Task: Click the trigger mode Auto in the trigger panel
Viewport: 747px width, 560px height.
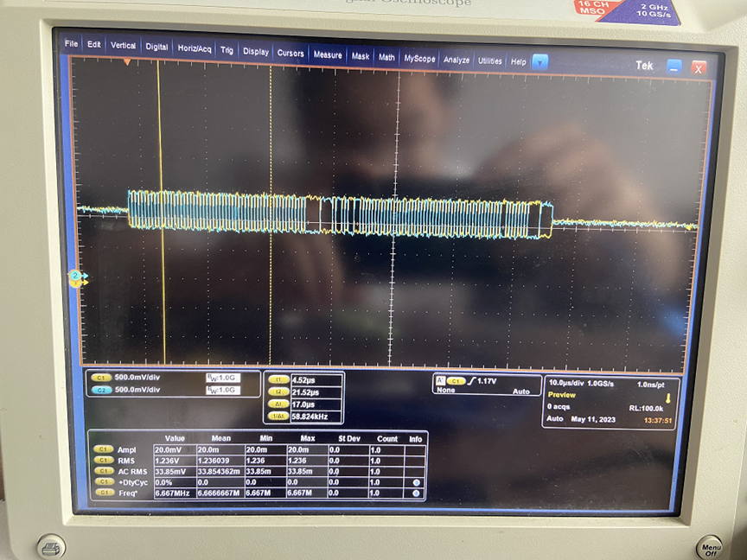Action: tap(521, 391)
